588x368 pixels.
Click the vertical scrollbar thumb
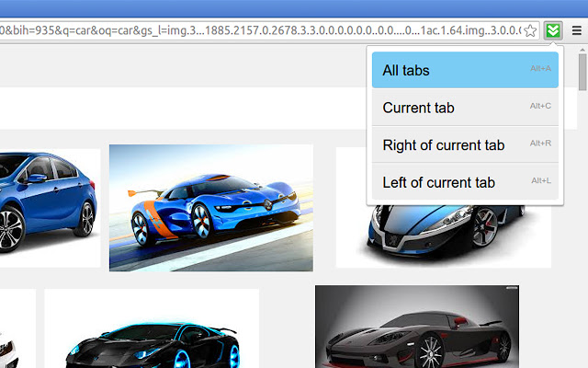pos(582,74)
